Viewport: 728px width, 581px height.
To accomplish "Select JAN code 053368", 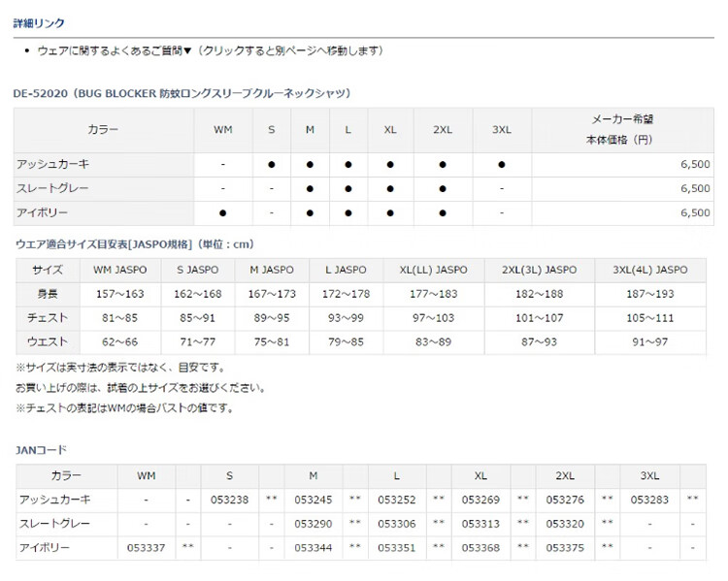I will tap(480, 548).
